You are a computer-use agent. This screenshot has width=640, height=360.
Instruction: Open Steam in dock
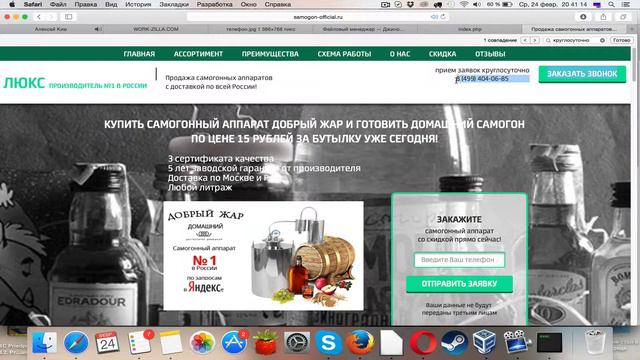click(x=454, y=342)
